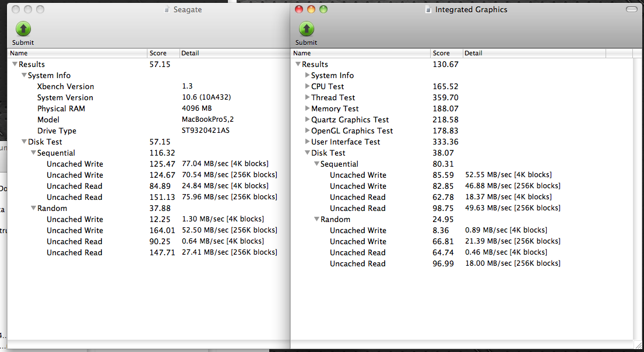Click the document icon beside Seagate title

167,9
